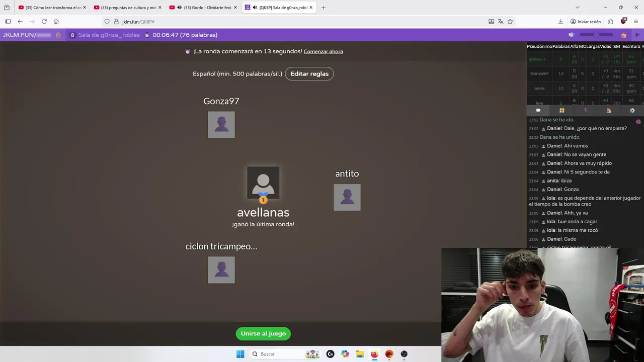Screen dimensions: 644x362
Task: Click chat message 'anita: ibiza'
Action: click(559, 181)
